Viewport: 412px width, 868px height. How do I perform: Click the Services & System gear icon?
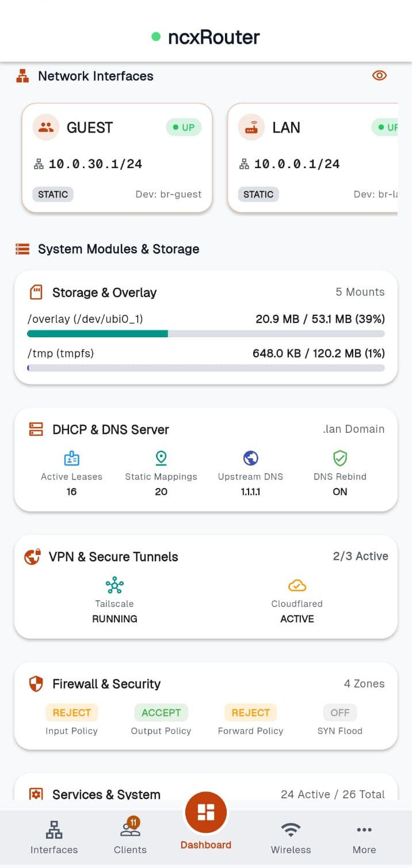(36, 794)
